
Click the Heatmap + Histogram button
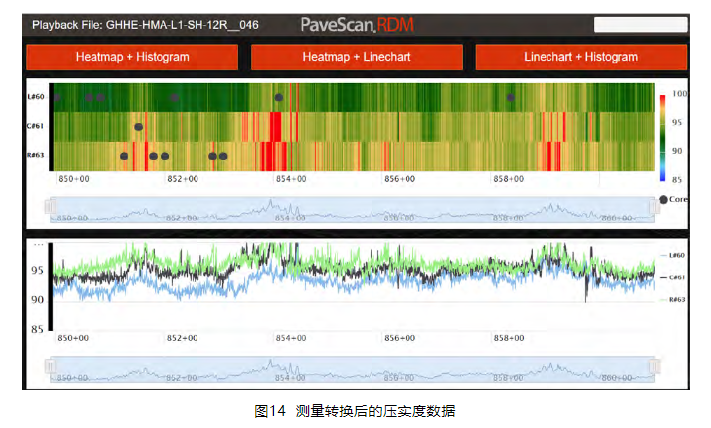click(x=132, y=57)
